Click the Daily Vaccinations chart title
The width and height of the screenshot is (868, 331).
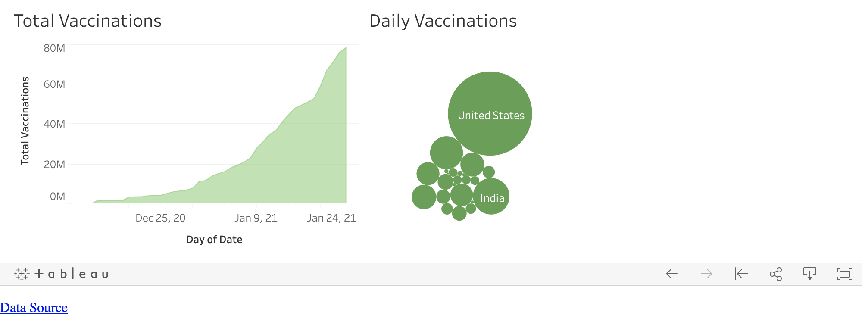(443, 21)
